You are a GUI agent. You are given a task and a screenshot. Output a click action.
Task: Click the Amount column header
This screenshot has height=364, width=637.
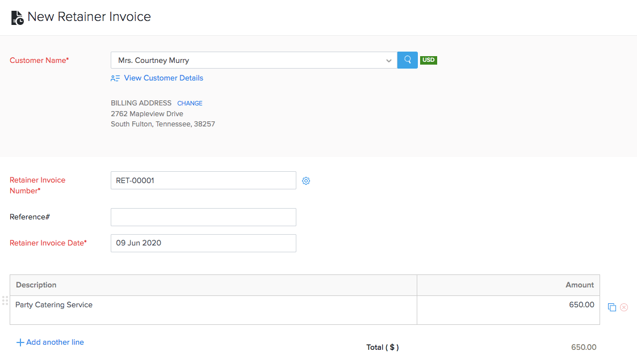click(580, 285)
